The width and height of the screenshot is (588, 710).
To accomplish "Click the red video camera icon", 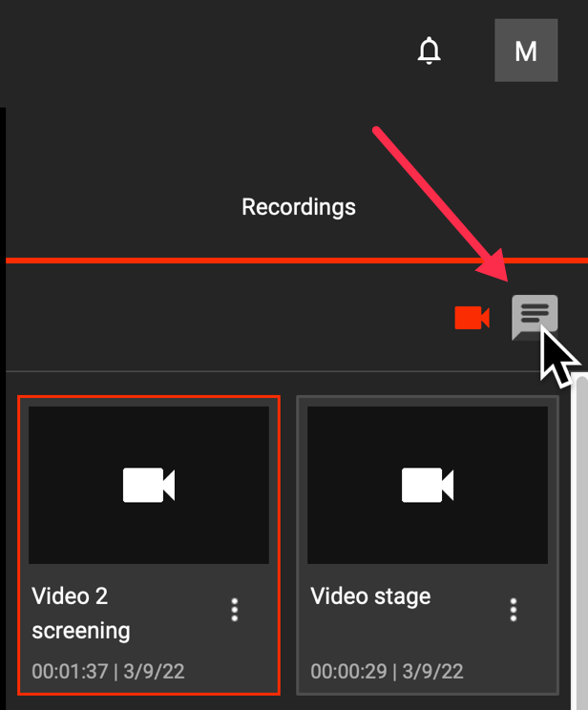I will click(472, 318).
